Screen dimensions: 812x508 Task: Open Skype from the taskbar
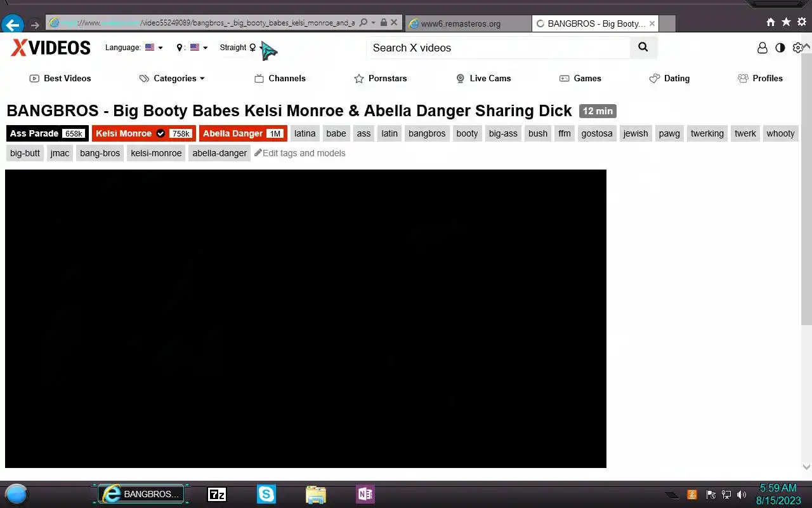266,494
